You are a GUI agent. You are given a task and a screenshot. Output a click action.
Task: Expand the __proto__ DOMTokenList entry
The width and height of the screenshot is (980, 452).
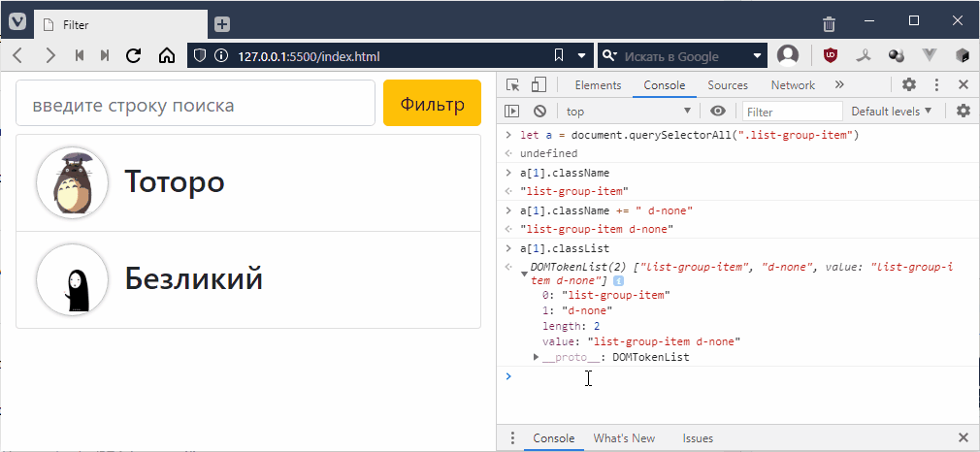[538, 357]
